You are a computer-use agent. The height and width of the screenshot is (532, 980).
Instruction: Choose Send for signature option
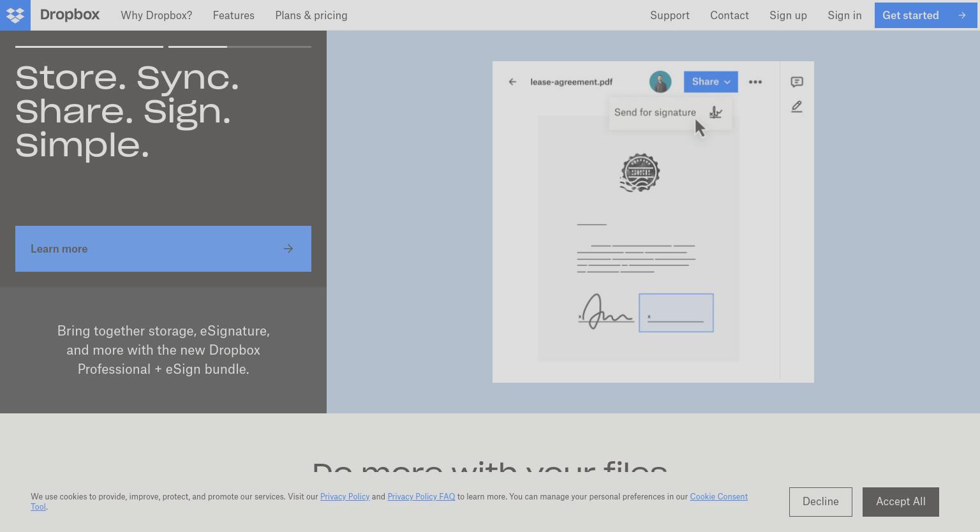pyautogui.click(x=670, y=113)
